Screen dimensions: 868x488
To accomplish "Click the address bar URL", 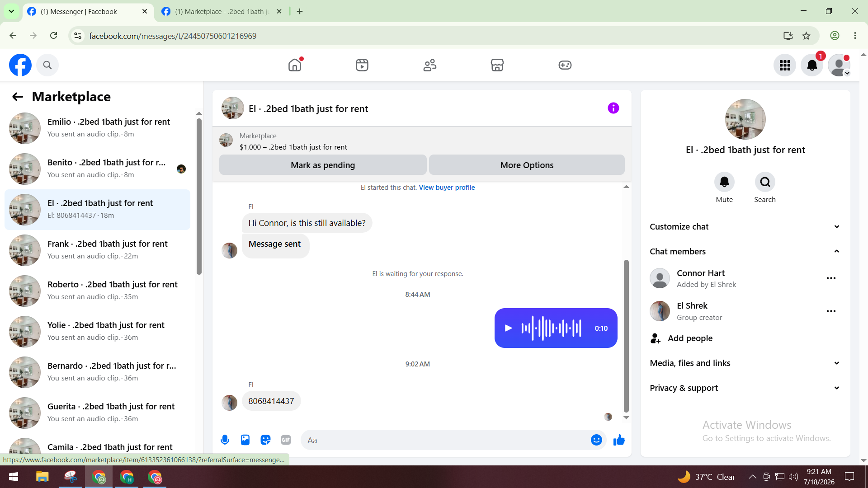I will [x=173, y=36].
